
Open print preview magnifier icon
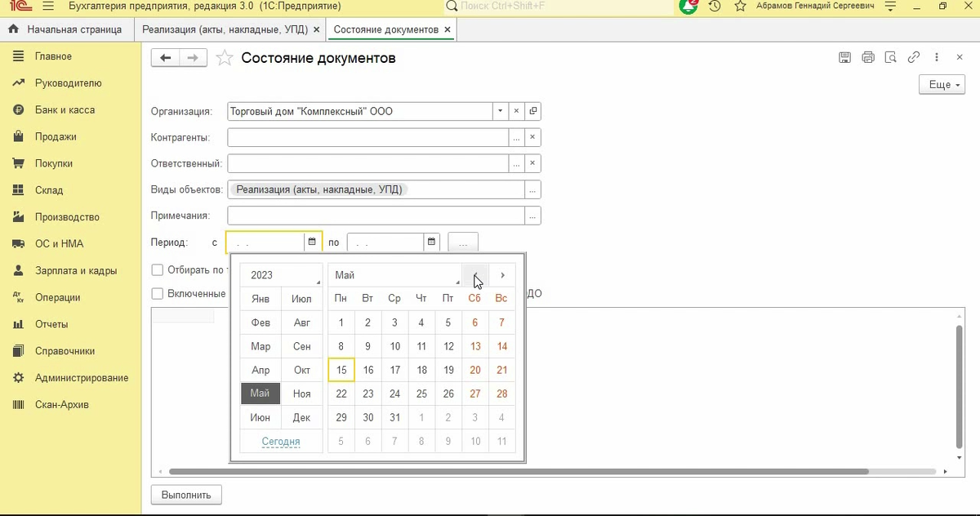coord(891,57)
